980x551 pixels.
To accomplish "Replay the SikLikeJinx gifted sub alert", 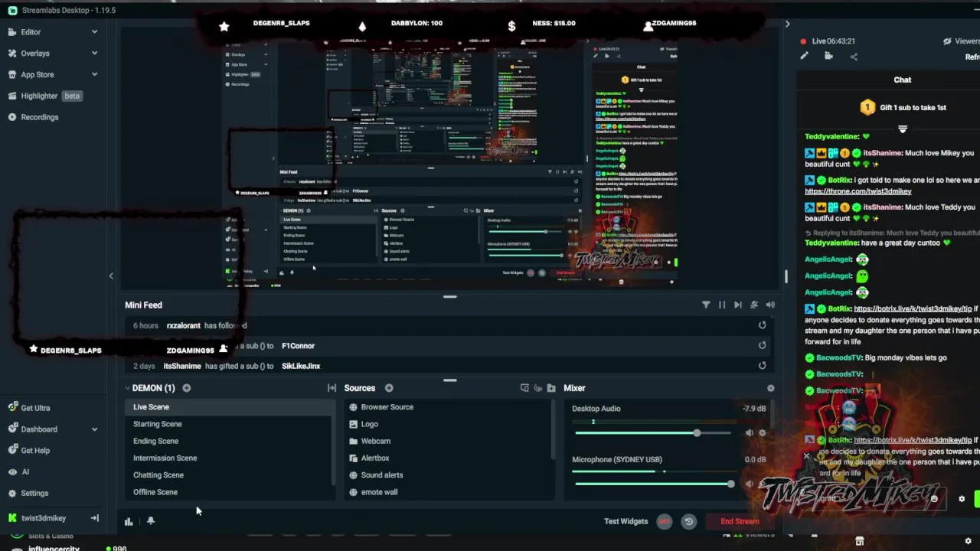I will 762,366.
